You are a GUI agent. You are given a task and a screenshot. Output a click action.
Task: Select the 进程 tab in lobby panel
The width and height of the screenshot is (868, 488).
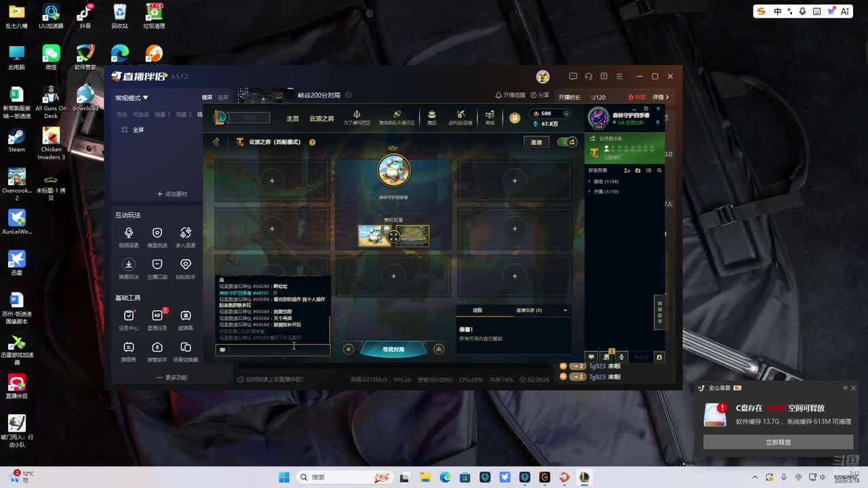477,310
